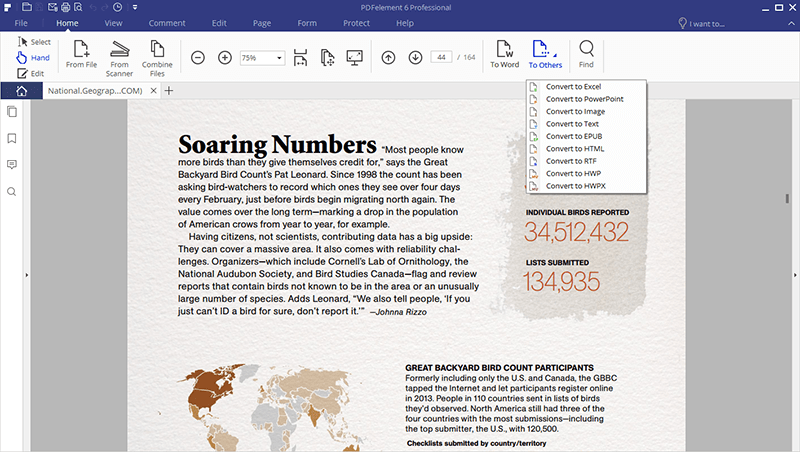This screenshot has width=800, height=452.
Task: Activate the Select tool
Action: 34,42
